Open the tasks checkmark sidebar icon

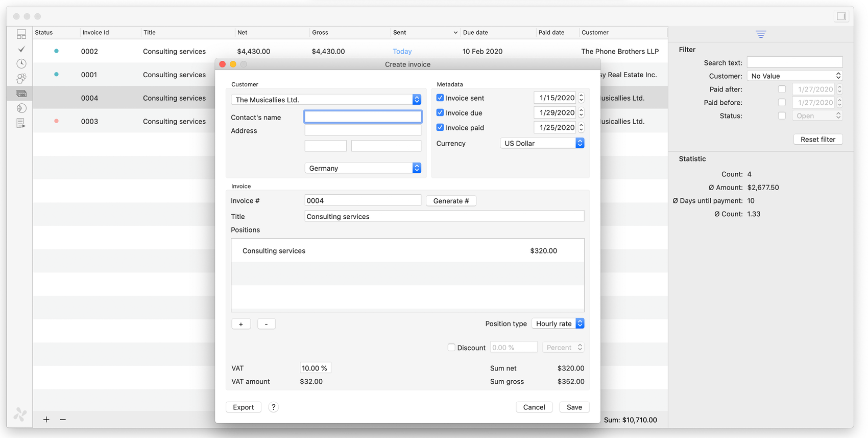21,49
